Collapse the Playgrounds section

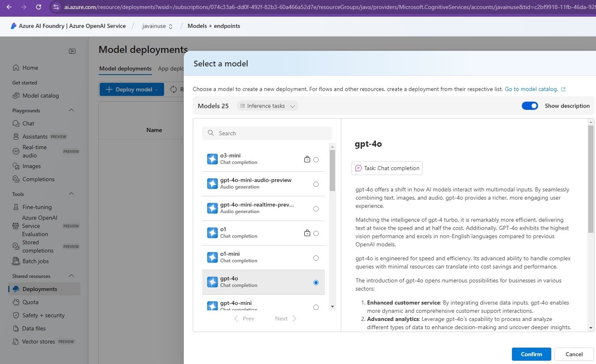click(x=71, y=110)
